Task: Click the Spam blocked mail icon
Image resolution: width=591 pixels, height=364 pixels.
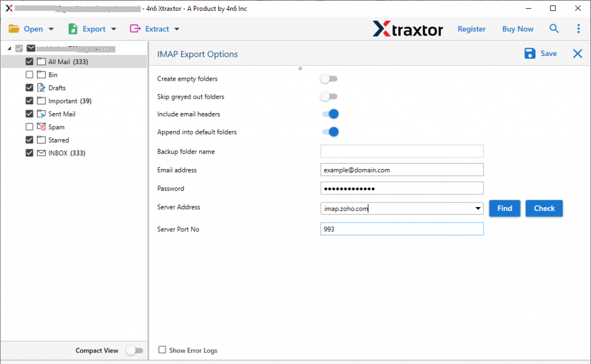Action: tap(42, 127)
